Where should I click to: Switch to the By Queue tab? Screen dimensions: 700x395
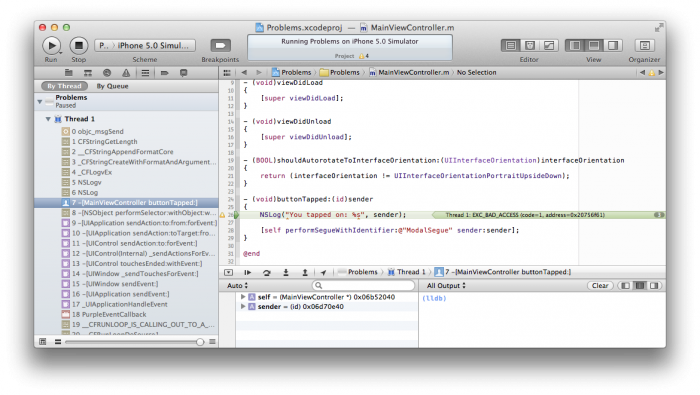coord(112,86)
